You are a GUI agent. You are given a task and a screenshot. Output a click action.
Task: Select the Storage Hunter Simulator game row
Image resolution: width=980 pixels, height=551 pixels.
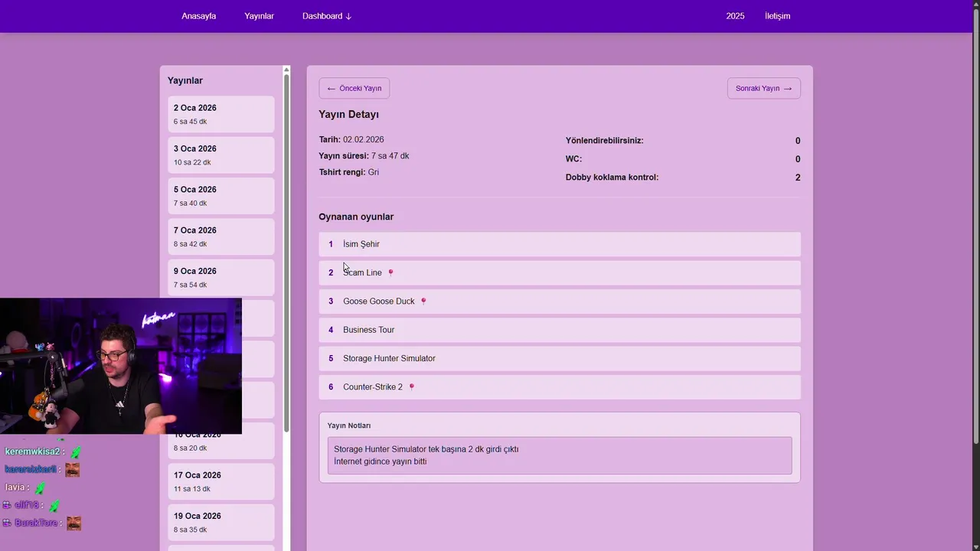560,358
